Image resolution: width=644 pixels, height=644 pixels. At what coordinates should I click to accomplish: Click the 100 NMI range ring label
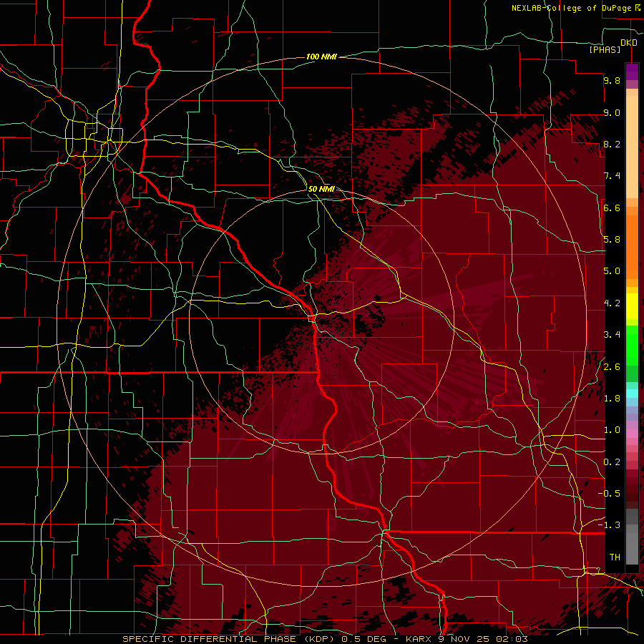click(321, 57)
